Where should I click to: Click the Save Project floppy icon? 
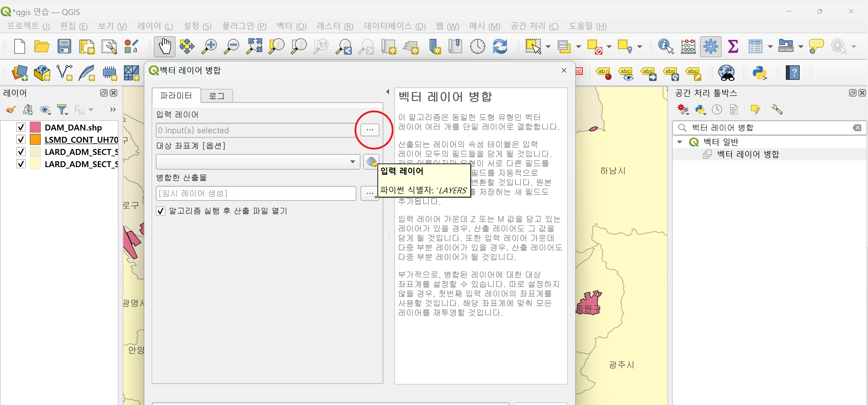(x=64, y=47)
